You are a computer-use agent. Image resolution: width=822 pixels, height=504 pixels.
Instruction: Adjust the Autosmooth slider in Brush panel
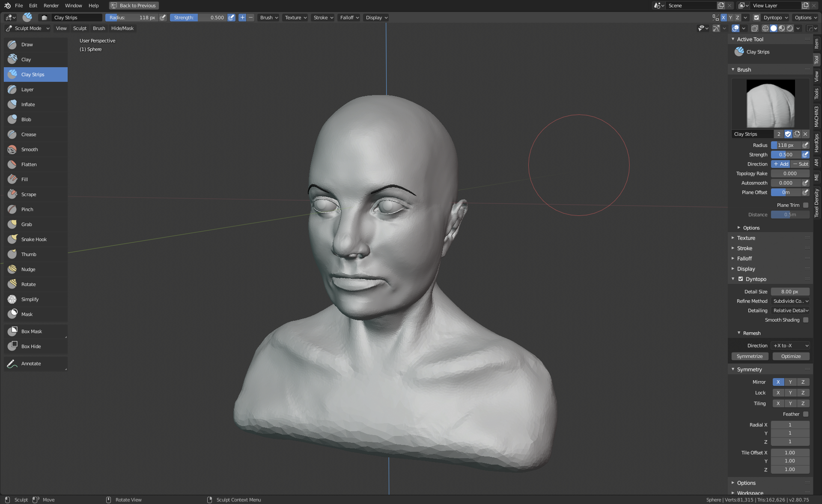coord(786,183)
